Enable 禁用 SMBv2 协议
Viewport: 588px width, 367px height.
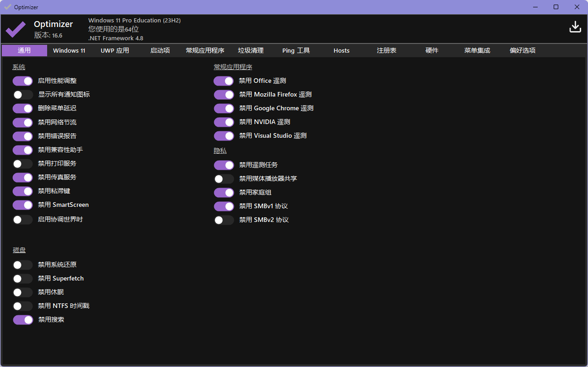223,220
